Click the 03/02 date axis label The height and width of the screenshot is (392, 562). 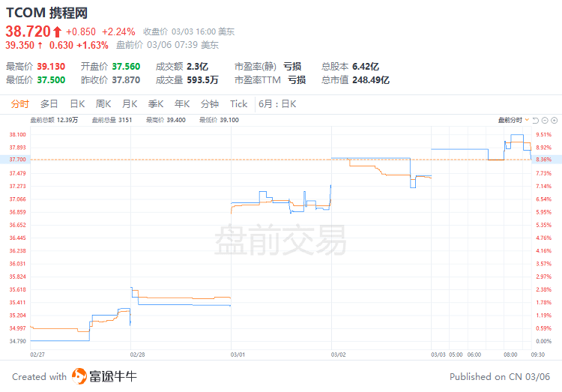click(339, 355)
